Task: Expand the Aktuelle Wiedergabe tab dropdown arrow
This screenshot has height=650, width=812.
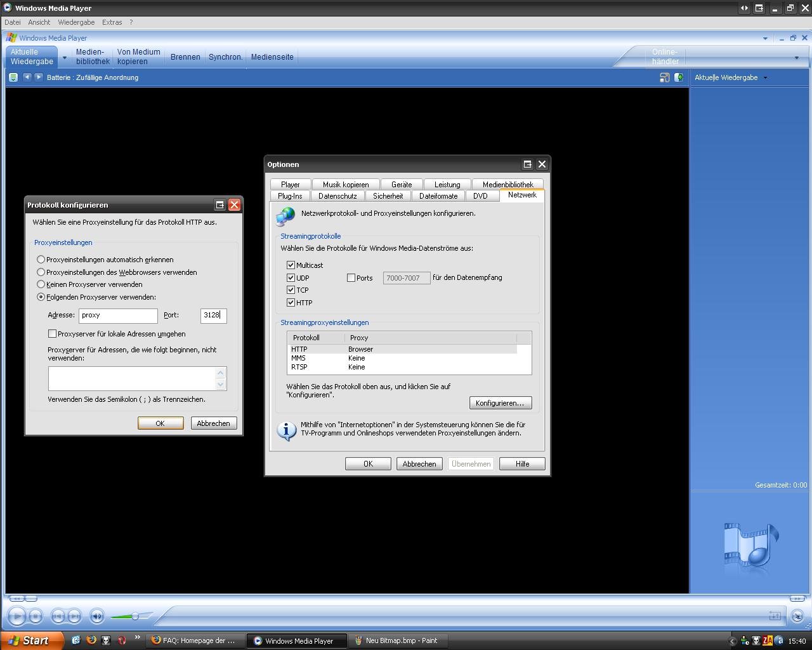Action: (64, 58)
